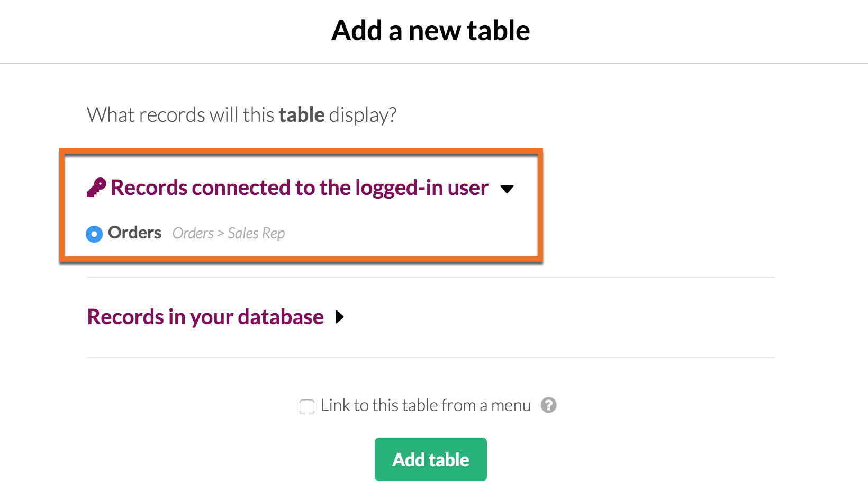Click the Orders option label

[x=134, y=233]
